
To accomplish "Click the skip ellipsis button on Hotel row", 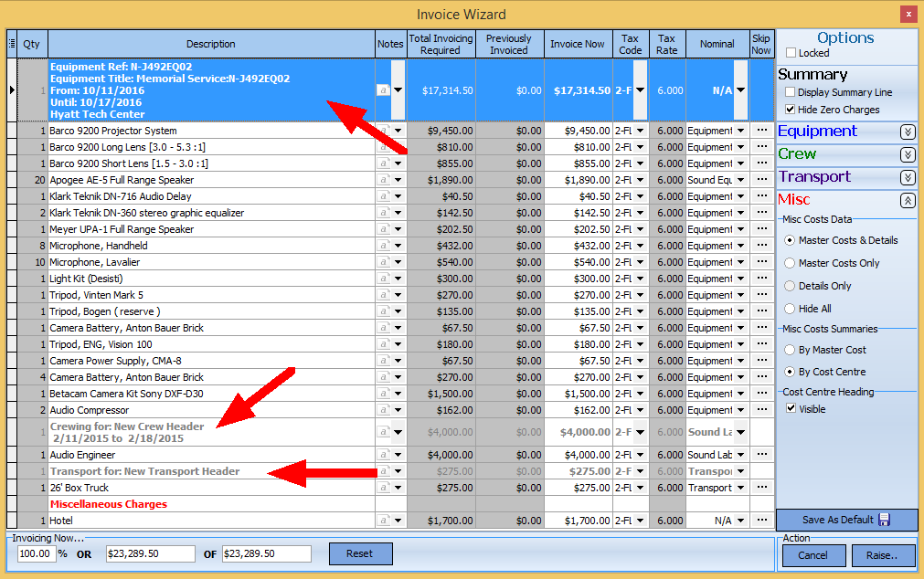I will point(761,521).
